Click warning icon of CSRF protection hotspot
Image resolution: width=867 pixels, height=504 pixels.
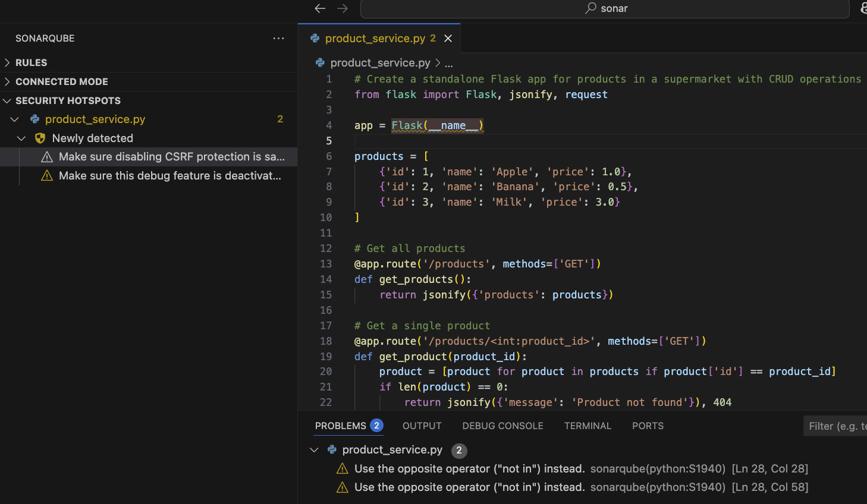click(x=47, y=157)
